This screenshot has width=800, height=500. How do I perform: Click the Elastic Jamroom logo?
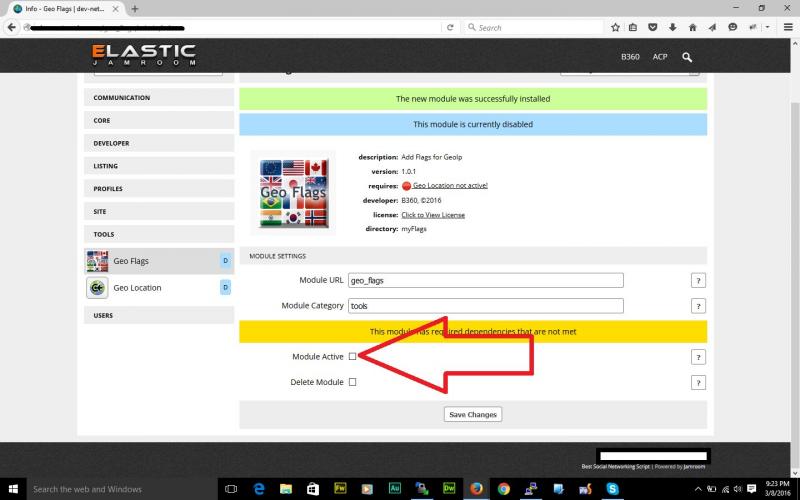tap(144, 55)
